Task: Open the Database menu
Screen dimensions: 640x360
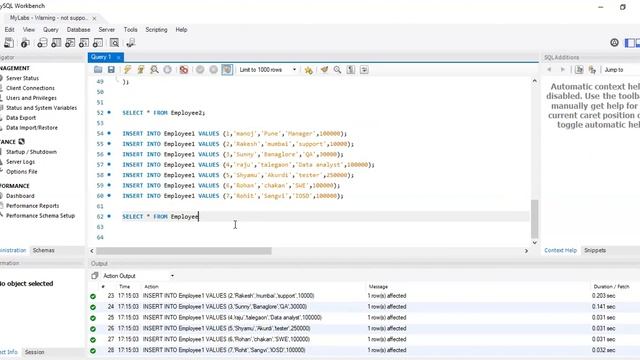Action: point(78,30)
